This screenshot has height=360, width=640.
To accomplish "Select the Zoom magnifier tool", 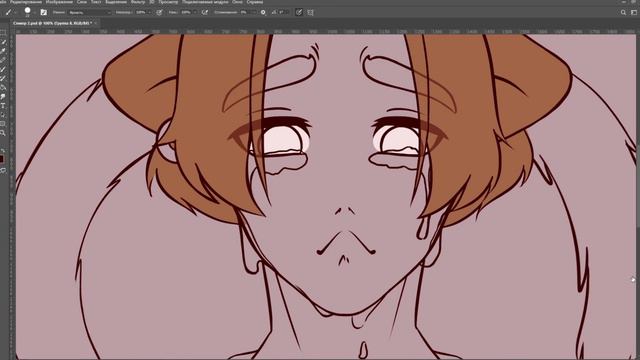I will pos(3,133).
